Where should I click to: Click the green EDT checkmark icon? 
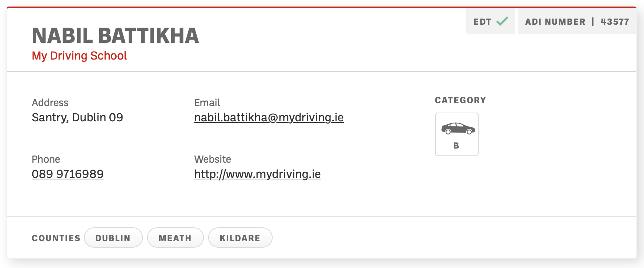tap(502, 21)
